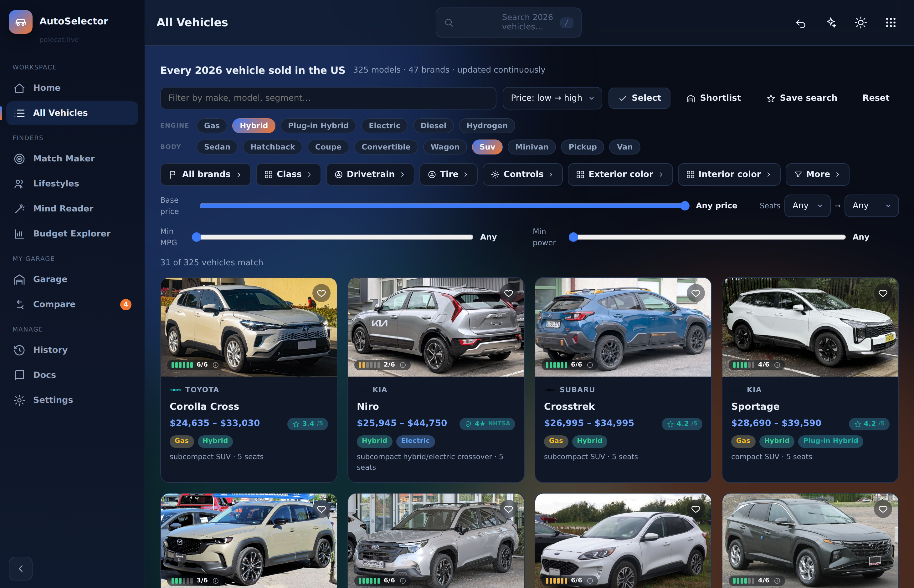
Task: Click the orange Compare count badge 4
Action: click(126, 304)
